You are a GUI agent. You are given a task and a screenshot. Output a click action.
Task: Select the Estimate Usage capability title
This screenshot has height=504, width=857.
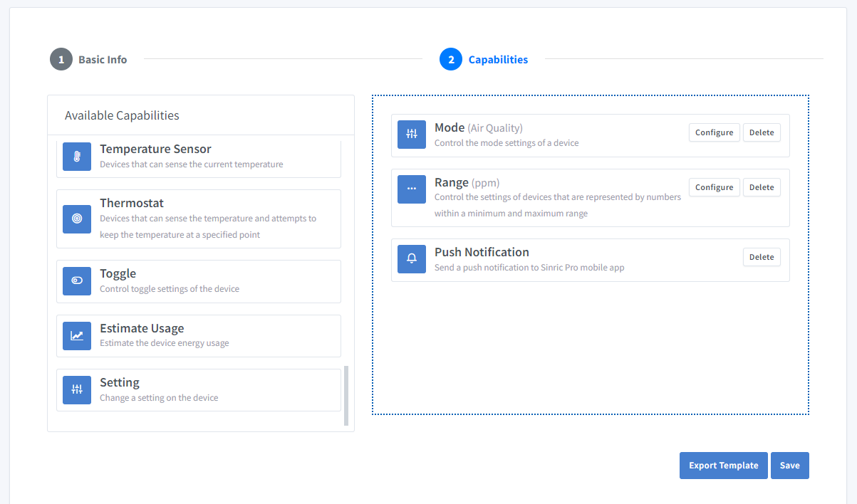(142, 328)
